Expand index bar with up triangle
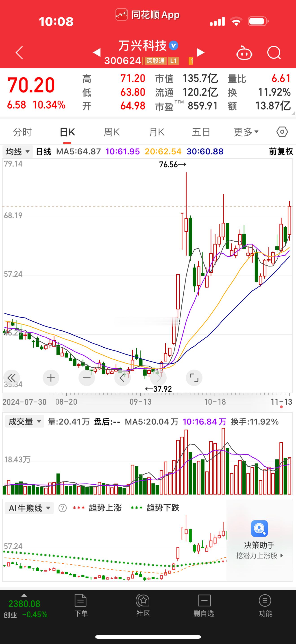The width and height of the screenshot is (296, 644). [x=24, y=595]
